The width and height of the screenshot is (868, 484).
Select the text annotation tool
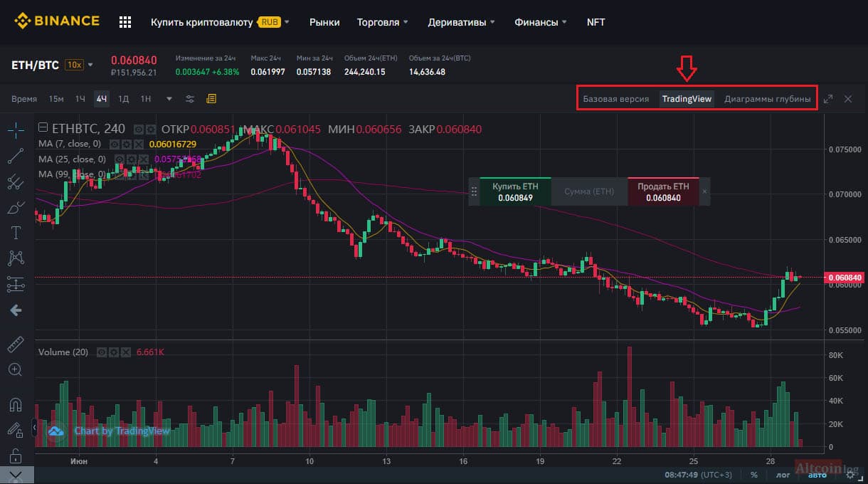coord(16,233)
